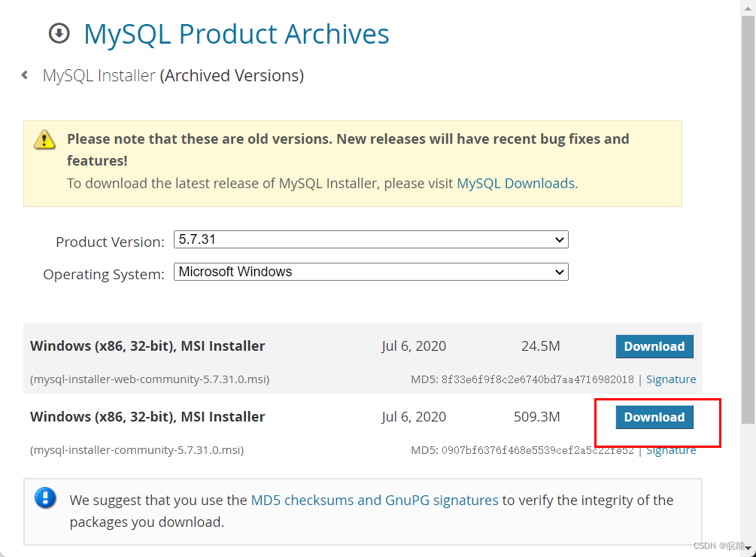This screenshot has width=756, height=557.
Task: Expand the Microsoft Windows selector arrow
Action: [560, 272]
